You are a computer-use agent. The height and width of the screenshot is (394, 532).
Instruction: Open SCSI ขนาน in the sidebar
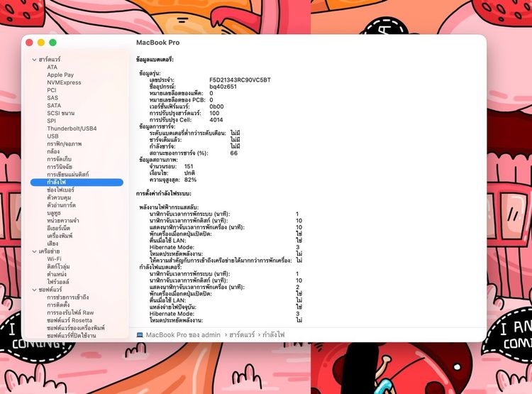click(x=61, y=113)
